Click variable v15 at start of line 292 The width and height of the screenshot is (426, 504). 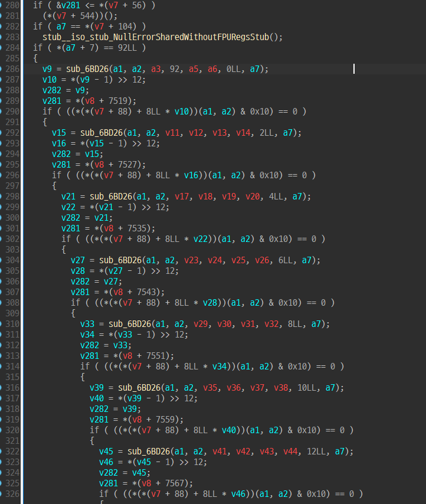(x=59, y=132)
